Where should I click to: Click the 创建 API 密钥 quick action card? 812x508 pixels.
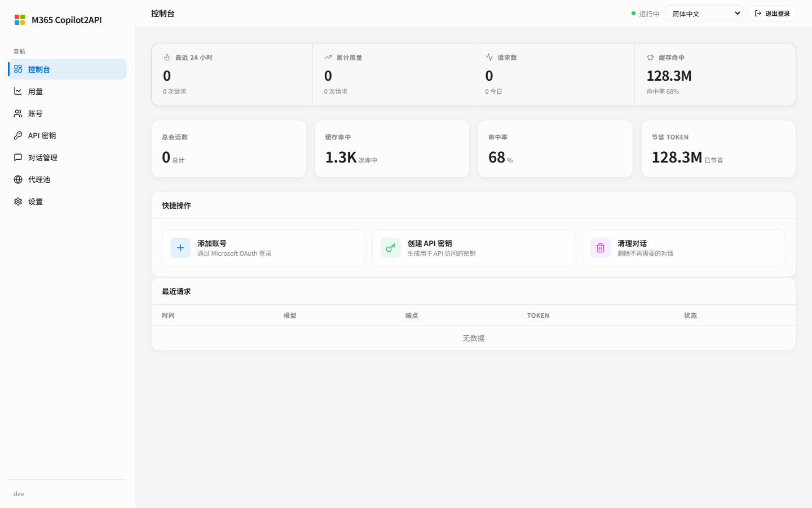tap(474, 248)
